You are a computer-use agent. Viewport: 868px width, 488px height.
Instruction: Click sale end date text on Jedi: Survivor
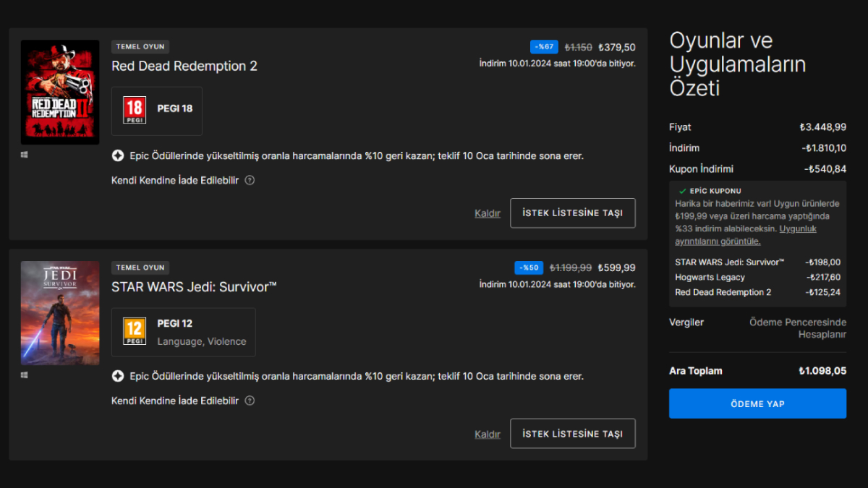[x=558, y=284]
